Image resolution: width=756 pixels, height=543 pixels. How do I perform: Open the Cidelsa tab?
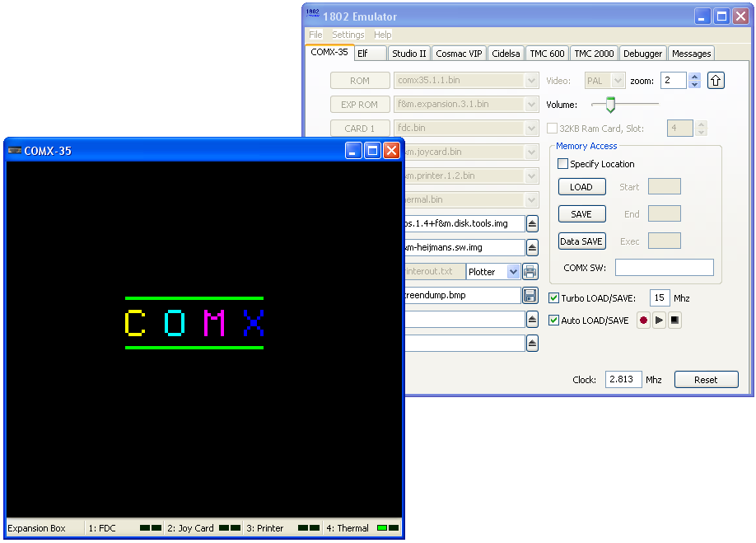pyautogui.click(x=506, y=54)
